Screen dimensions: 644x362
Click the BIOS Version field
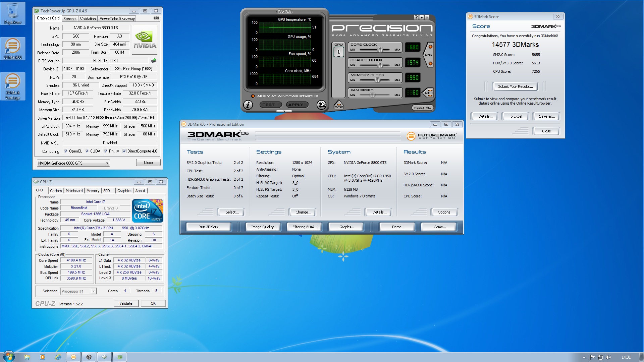pos(105,61)
